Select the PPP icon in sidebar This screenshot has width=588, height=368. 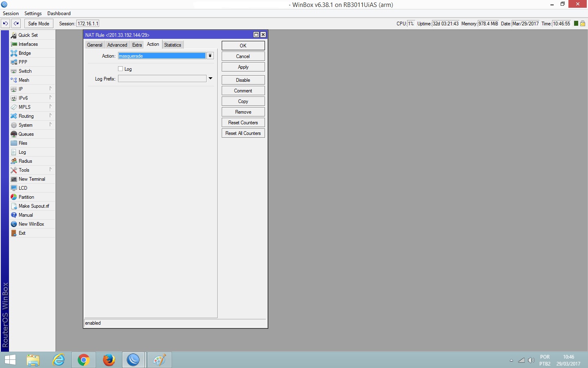coord(14,62)
